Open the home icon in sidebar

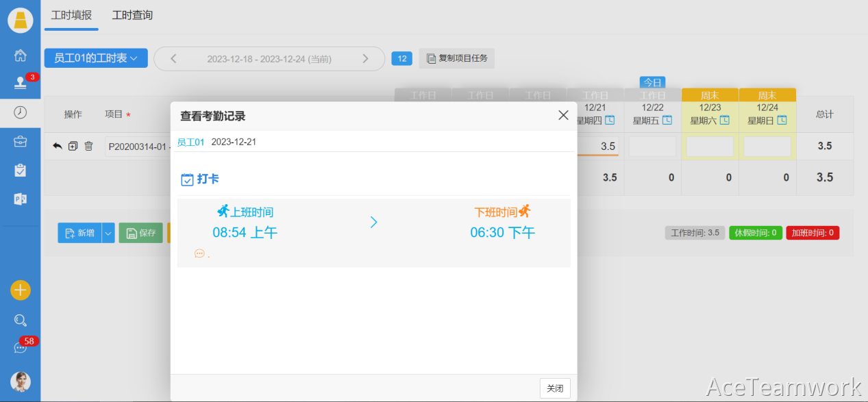coord(21,55)
